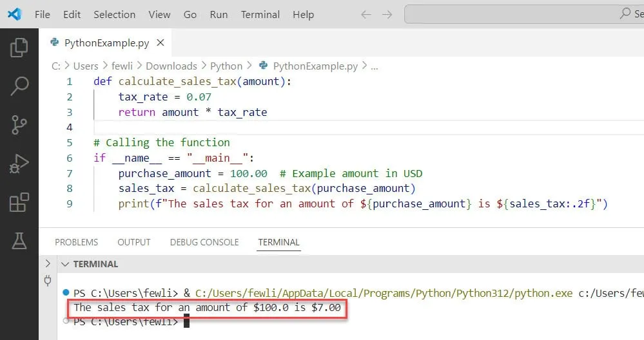Open the Testing flask icon view
Image resolution: width=644 pixels, height=340 pixels.
[19, 241]
